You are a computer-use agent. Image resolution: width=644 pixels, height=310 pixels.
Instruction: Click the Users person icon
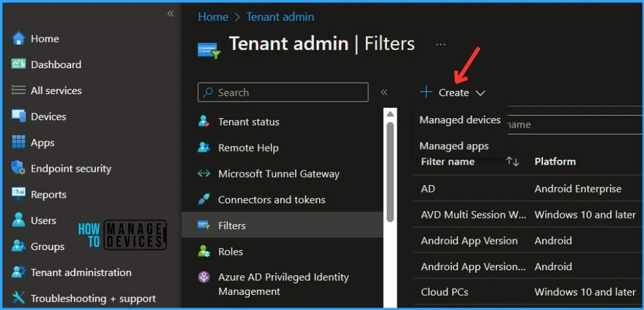click(18, 220)
